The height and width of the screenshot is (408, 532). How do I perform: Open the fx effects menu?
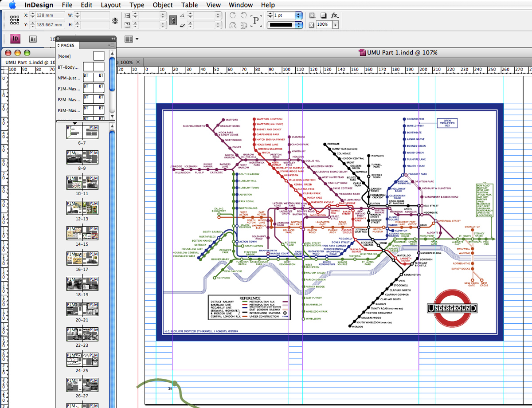tap(334, 16)
